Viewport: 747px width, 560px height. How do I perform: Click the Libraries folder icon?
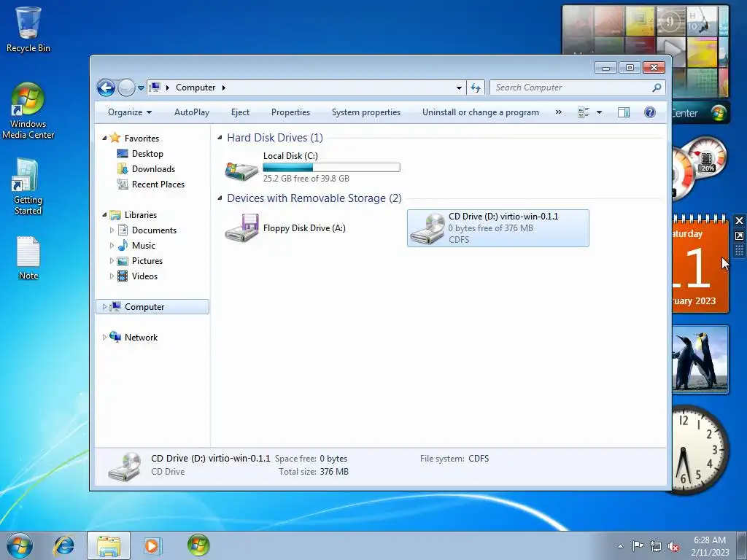(115, 215)
